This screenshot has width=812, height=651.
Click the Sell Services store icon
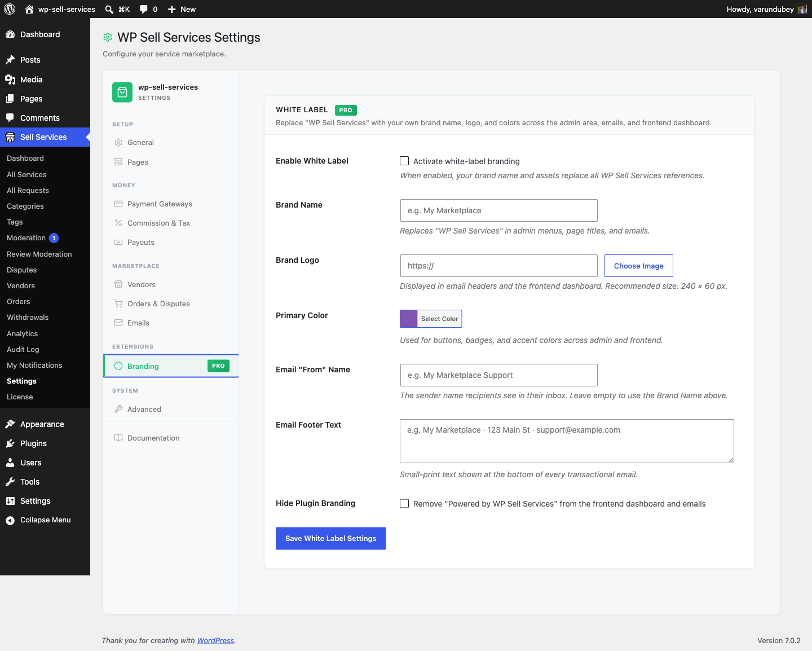point(10,137)
